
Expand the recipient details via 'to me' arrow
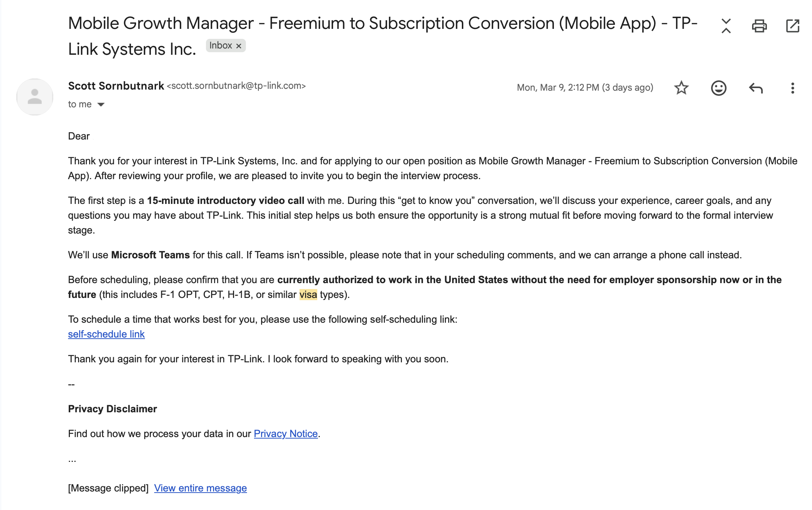pyautogui.click(x=100, y=104)
